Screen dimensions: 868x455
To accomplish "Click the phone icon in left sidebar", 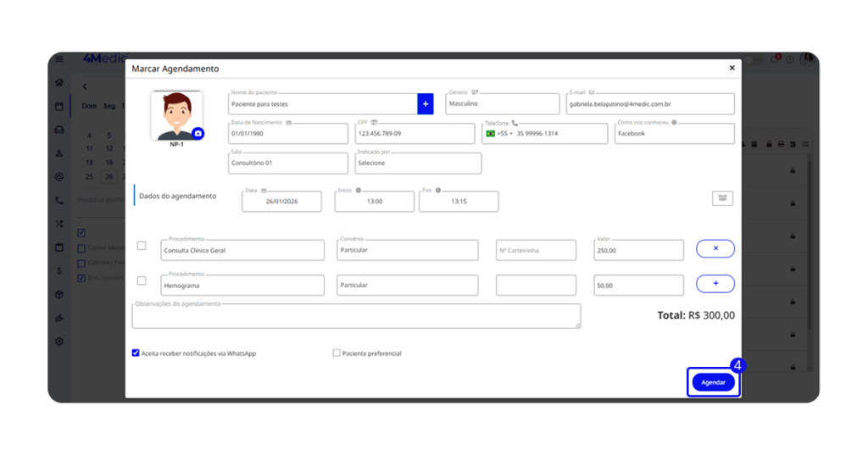I will 59,201.
